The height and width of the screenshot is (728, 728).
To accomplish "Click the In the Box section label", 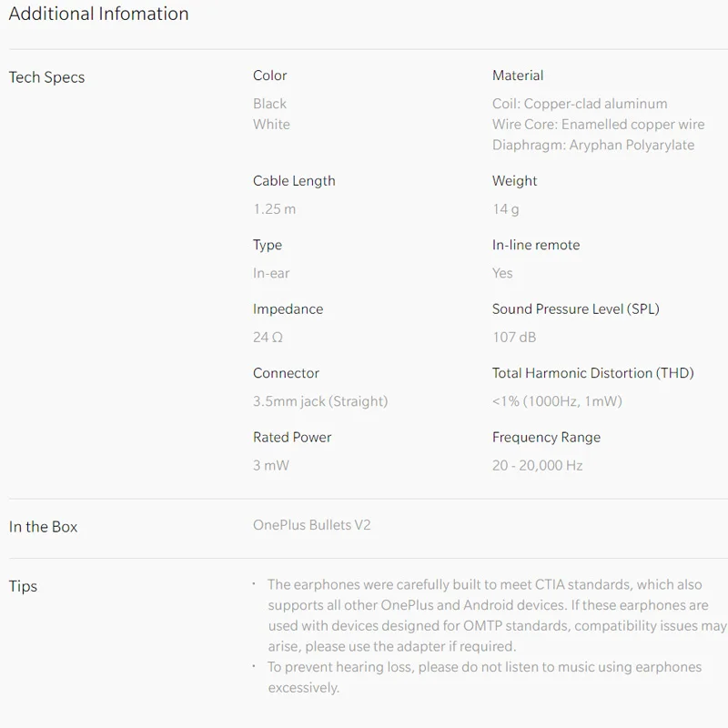I will pos(43,527).
